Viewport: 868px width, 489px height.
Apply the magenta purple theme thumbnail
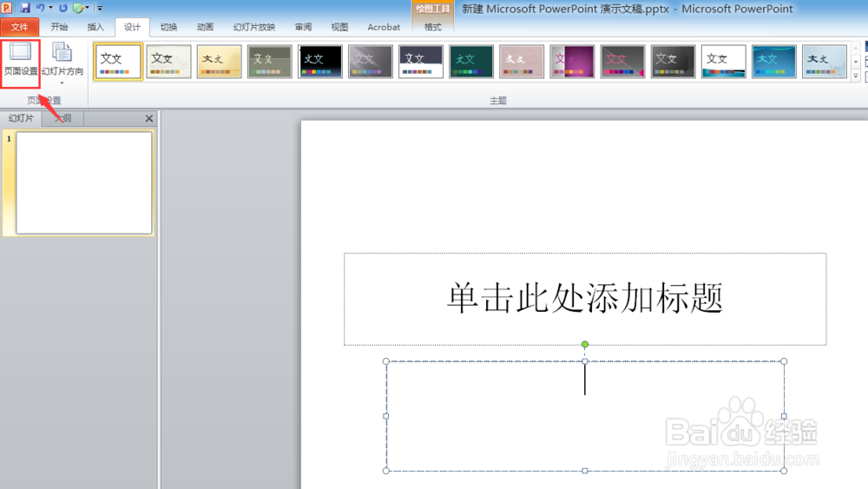[x=572, y=62]
